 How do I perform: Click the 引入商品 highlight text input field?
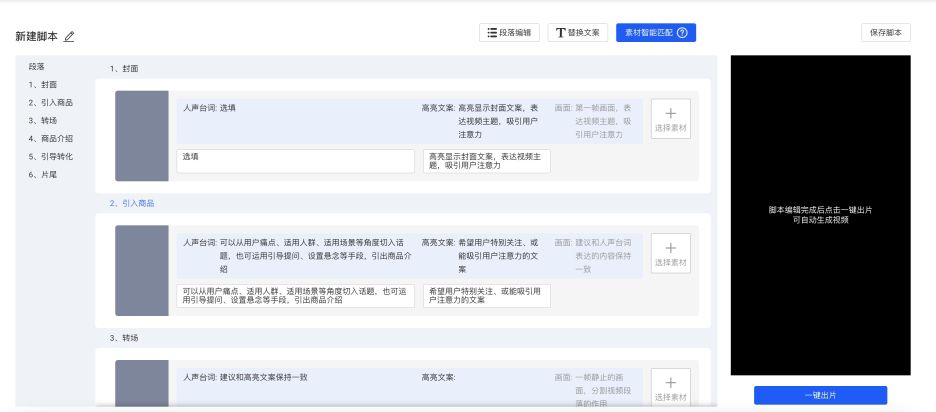[x=487, y=296]
